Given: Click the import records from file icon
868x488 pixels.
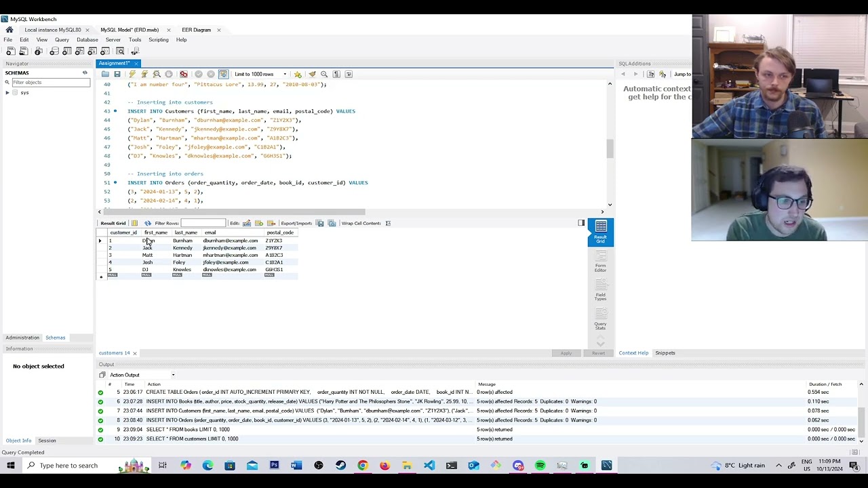Looking at the screenshot, I should point(332,223).
